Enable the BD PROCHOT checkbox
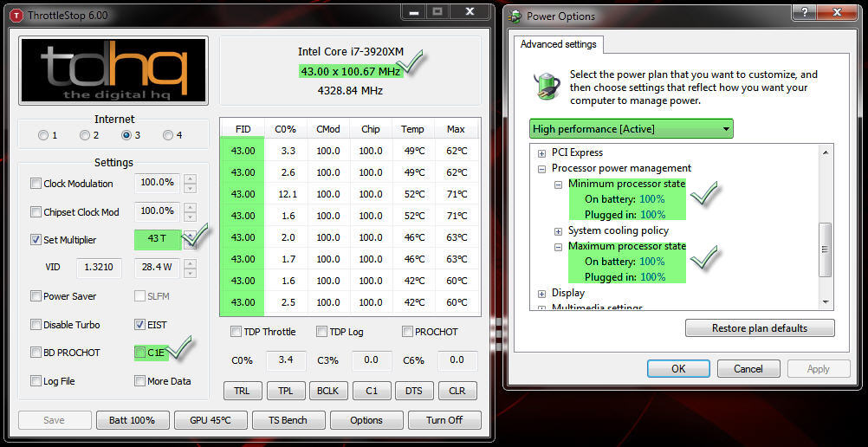This screenshot has width=868, height=447. [36, 353]
